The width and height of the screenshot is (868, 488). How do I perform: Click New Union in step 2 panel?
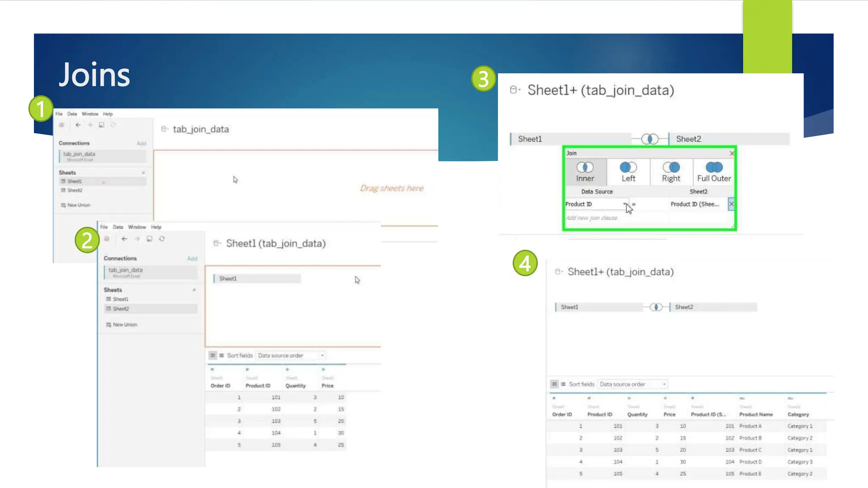tap(125, 325)
